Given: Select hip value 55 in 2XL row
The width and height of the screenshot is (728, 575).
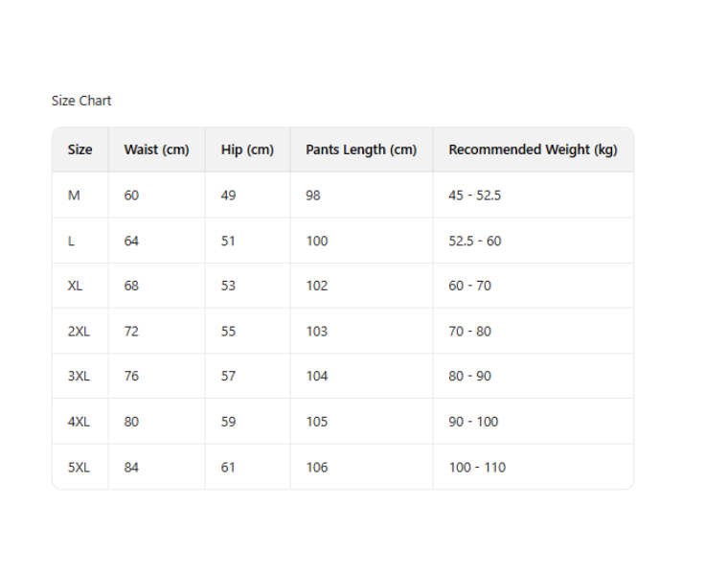Looking at the screenshot, I should 228,332.
